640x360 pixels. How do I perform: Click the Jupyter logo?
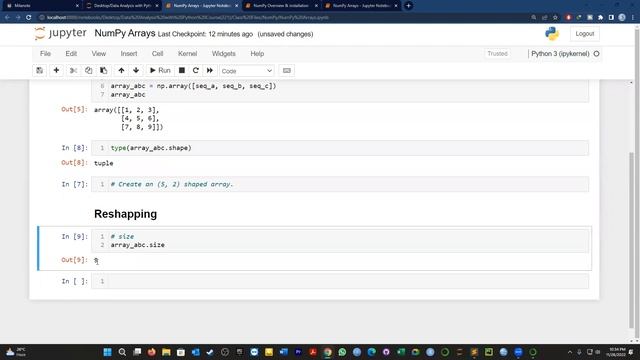(60, 33)
